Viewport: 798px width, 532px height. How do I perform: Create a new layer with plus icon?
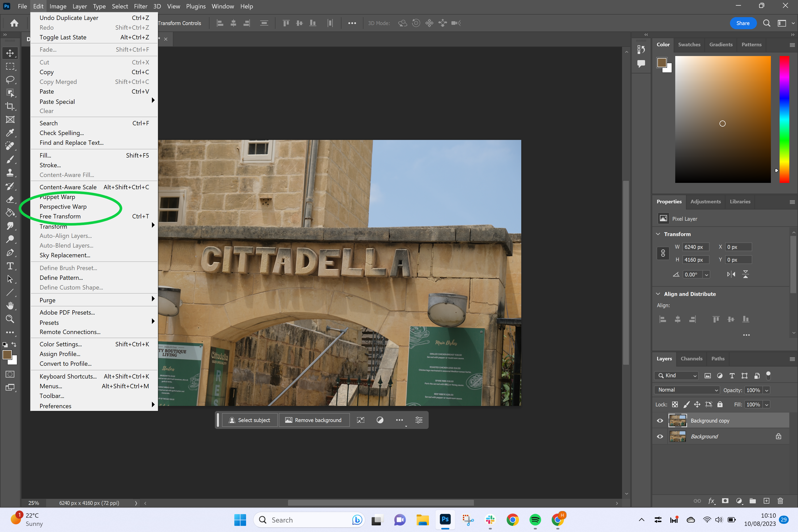(x=766, y=501)
